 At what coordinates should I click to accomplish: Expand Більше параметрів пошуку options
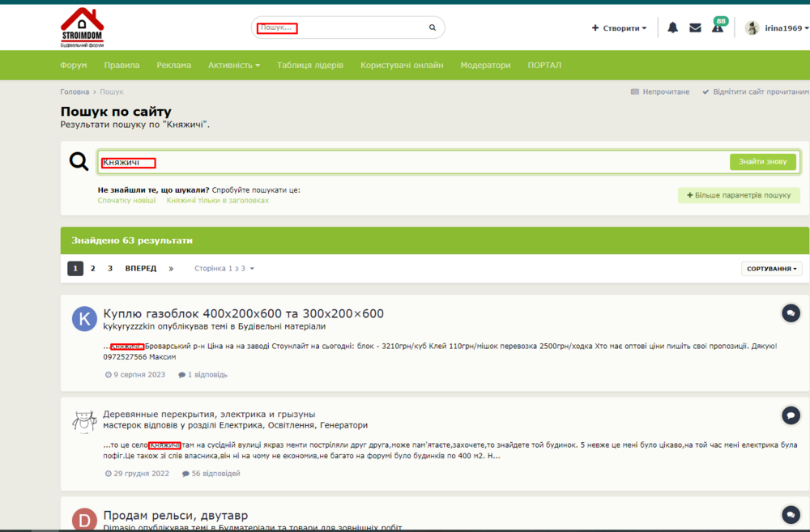(x=739, y=195)
